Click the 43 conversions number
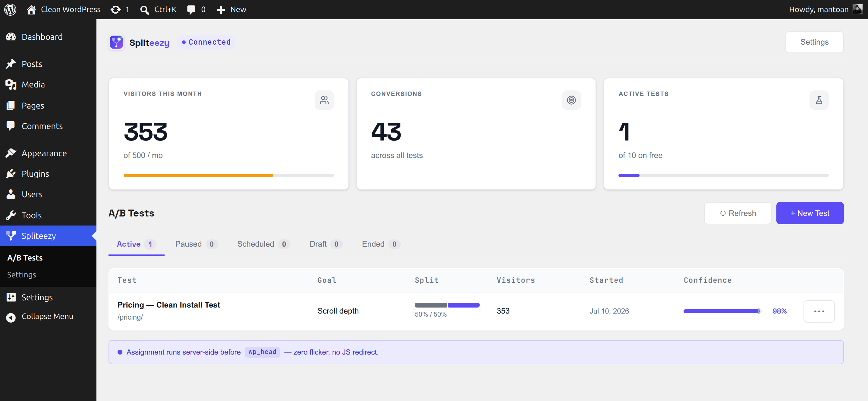The width and height of the screenshot is (868, 401). coord(386,132)
